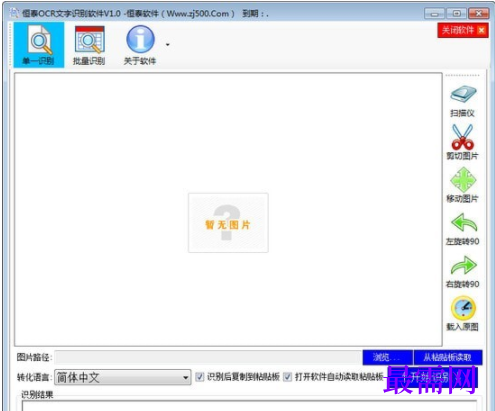495x411 pixels.
Task: Reload original image via 载入原图
Action: (x=463, y=314)
